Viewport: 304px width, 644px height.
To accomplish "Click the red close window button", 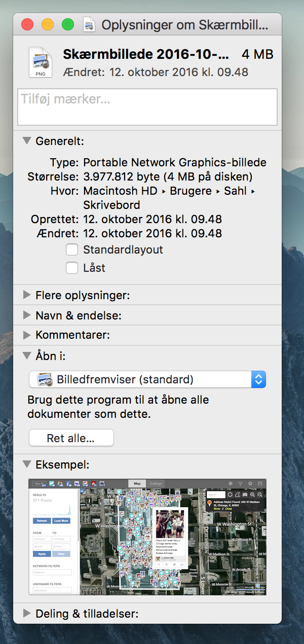I will pyautogui.click(x=27, y=24).
